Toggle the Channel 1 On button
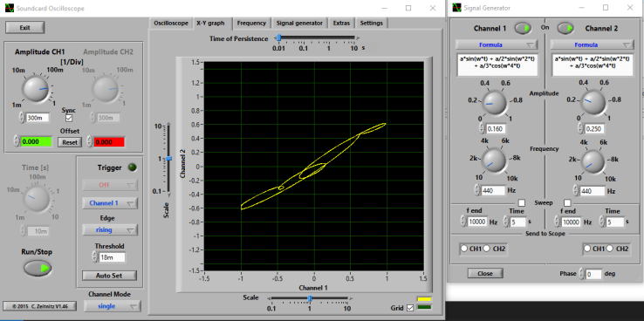644x321 pixels. [x=523, y=28]
